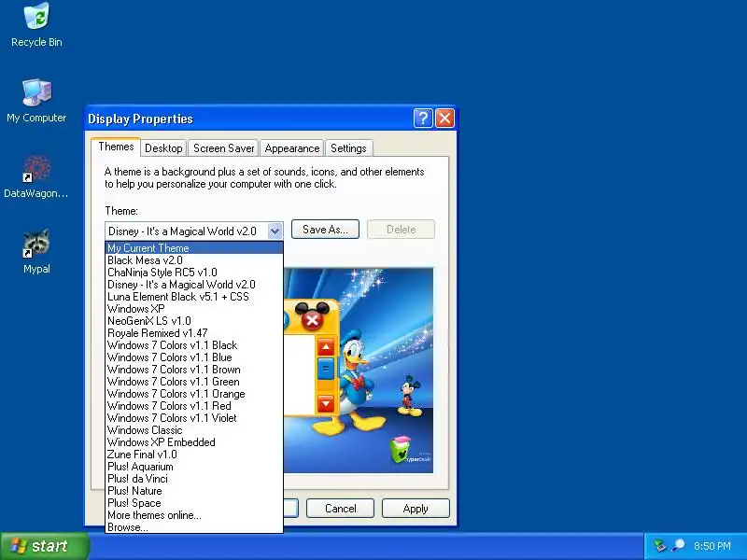Pick the Plus! da Vinci theme
747x560 pixels.
pyautogui.click(x=194, y=479)
